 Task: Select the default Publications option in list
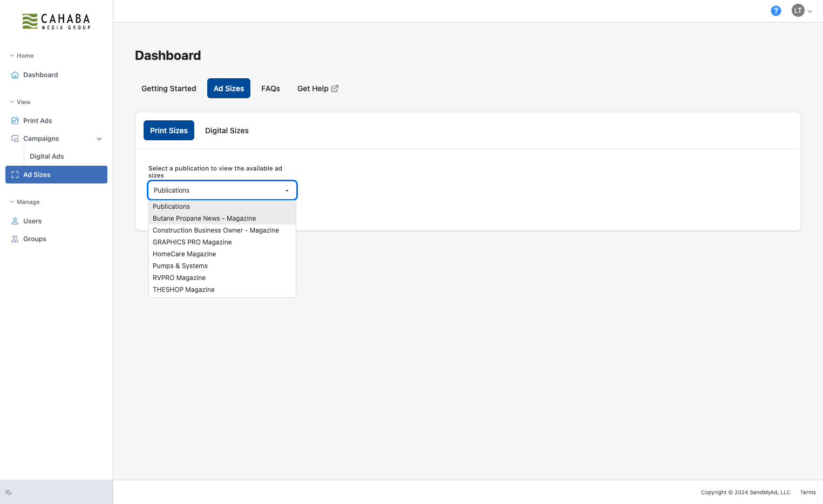(222, 207)
